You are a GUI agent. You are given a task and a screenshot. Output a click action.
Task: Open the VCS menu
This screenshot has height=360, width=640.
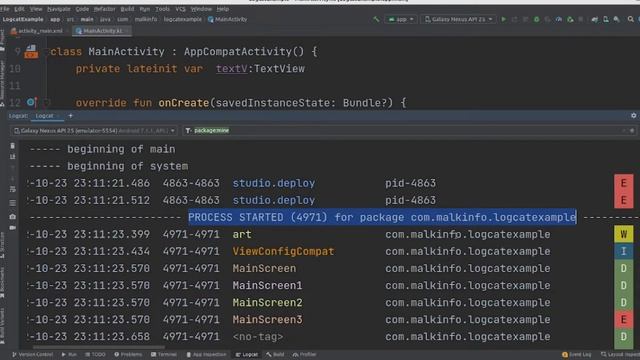coord(180,9)
